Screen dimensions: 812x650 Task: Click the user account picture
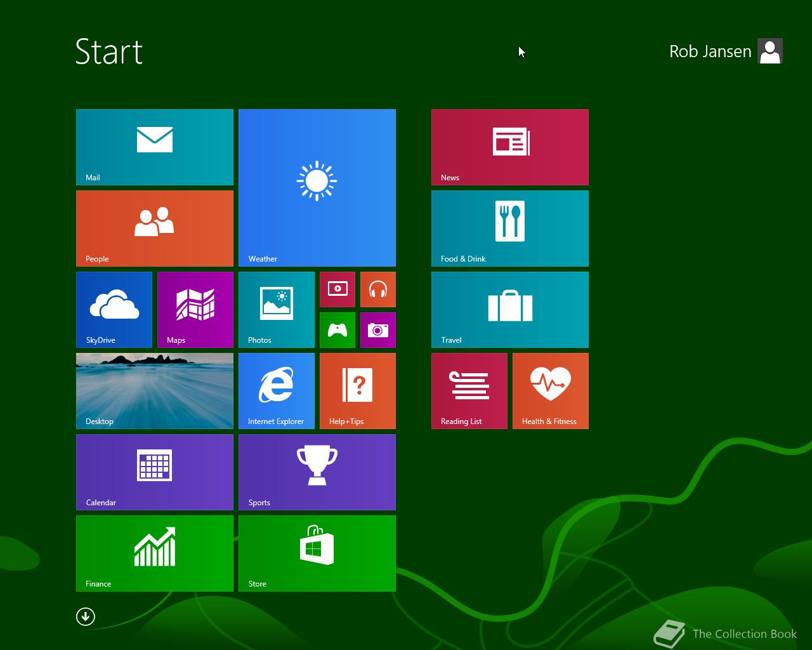click(x=770, y=51)
